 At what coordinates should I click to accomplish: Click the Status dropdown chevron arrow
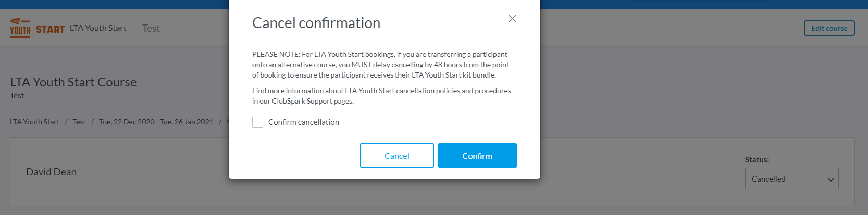(830, 179)
